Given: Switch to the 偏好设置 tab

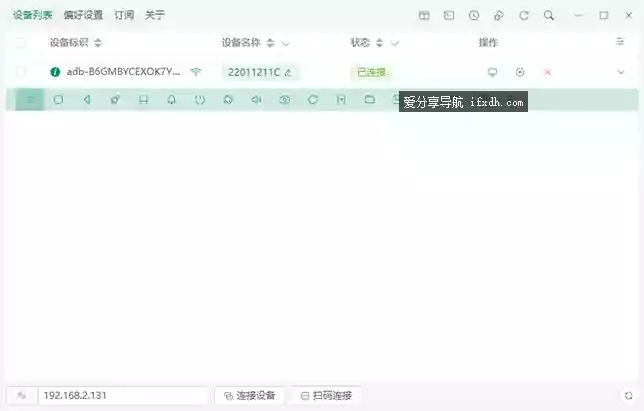Looking at the screenshot, I should coord(83,15).
